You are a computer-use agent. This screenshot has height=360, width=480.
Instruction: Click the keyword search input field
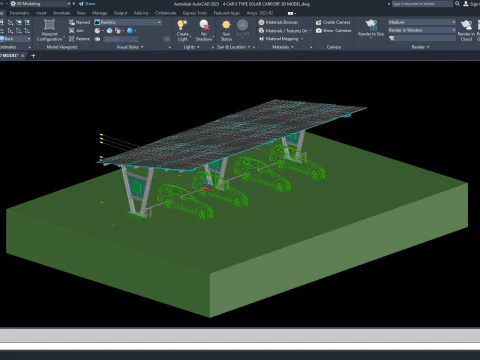422,4
